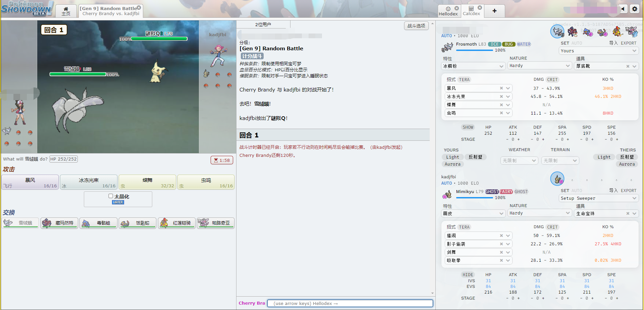Open the sound volume speaker icon
The width and height of the screenshot is (644, 310).
623,9
